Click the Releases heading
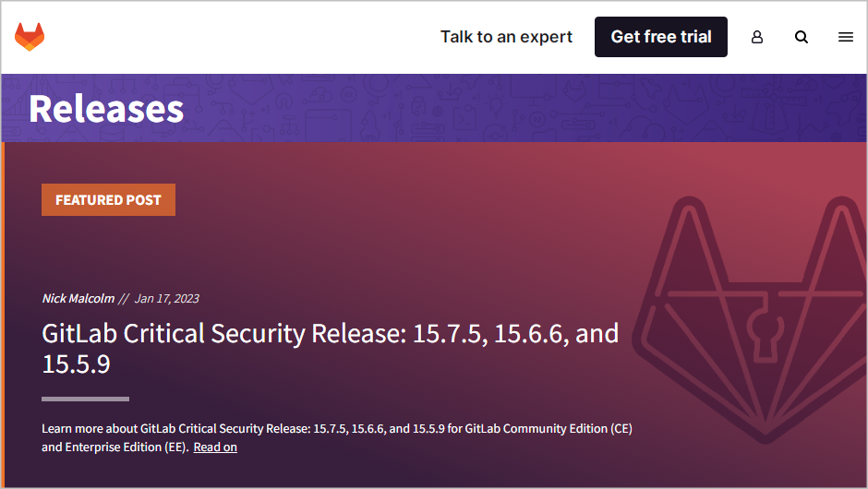This screenshot has width=868, height=489. tap(106, 109)
